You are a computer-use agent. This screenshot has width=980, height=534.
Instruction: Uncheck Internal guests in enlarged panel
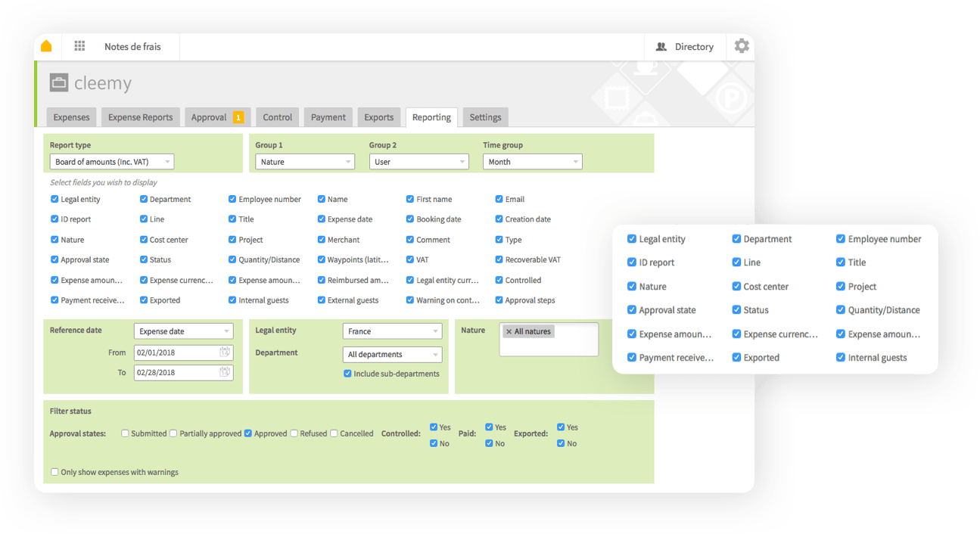841,358
